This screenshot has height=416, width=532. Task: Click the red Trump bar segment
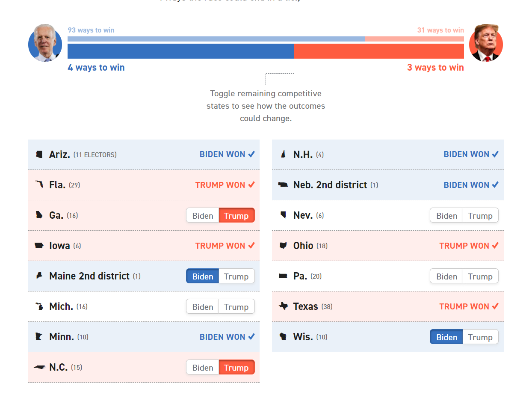[378, 51]
